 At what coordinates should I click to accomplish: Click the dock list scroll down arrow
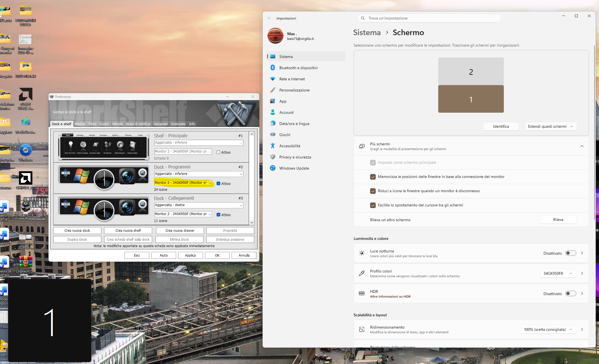click(x=252, y=223)
